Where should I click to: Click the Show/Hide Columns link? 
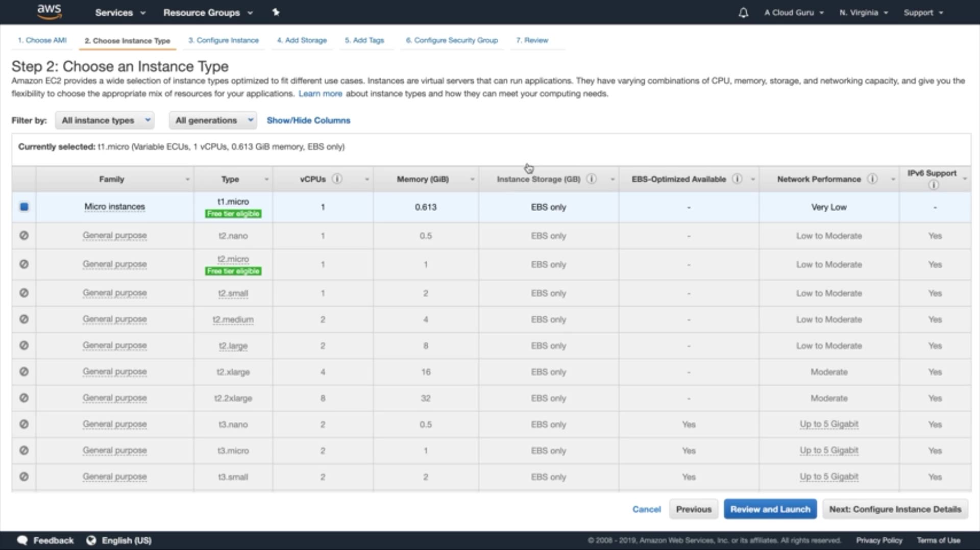[x=308, y=120]
